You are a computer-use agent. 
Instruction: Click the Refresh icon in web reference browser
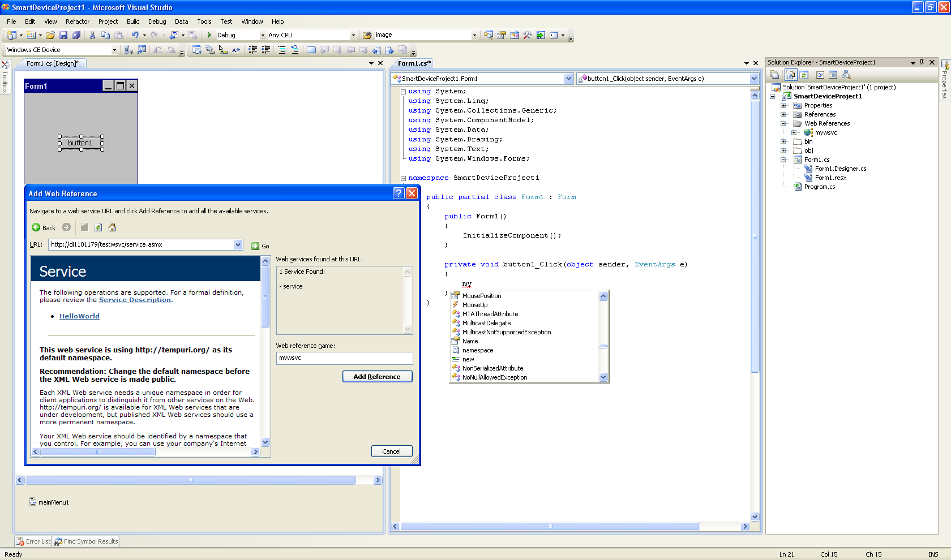pyautogui.click(x=98, y=227)
